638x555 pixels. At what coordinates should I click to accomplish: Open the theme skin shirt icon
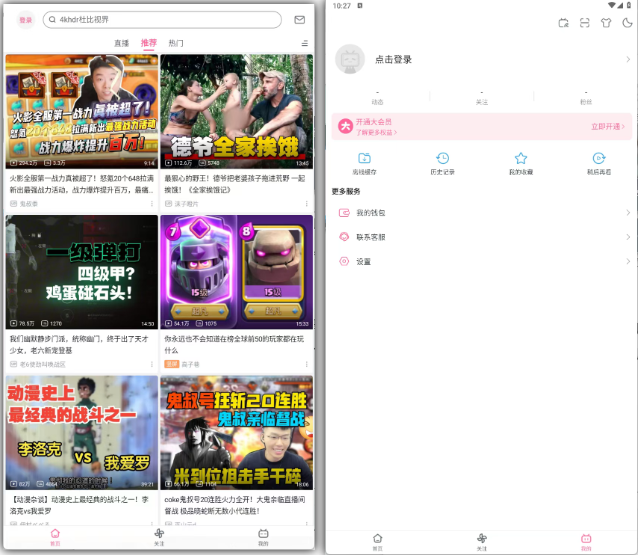(605, 22)
